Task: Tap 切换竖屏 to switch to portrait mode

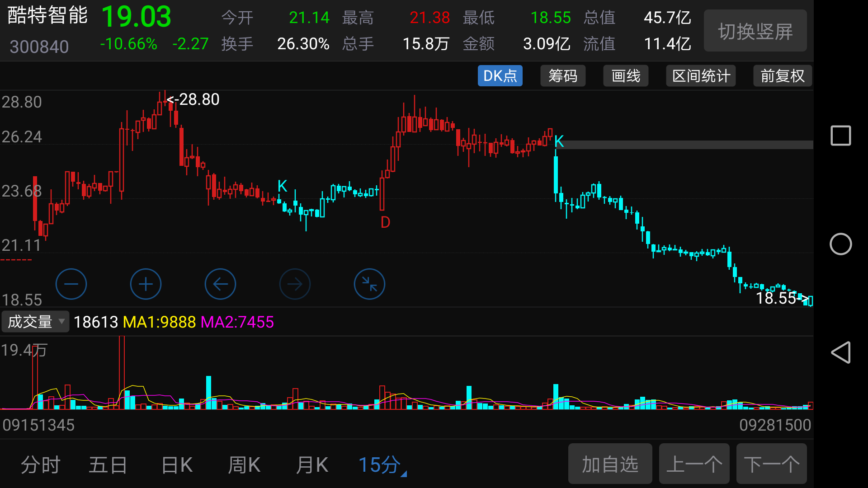Action: (x=755, y=31)
